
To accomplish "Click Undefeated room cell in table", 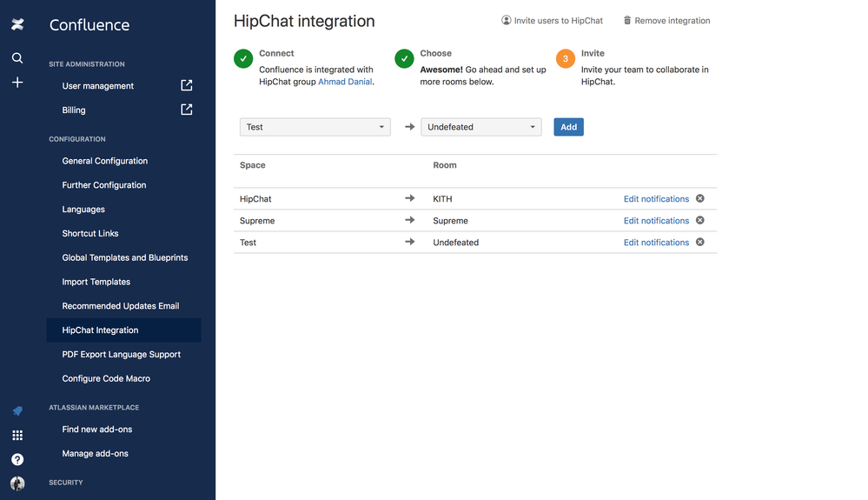I will point(455,243).
